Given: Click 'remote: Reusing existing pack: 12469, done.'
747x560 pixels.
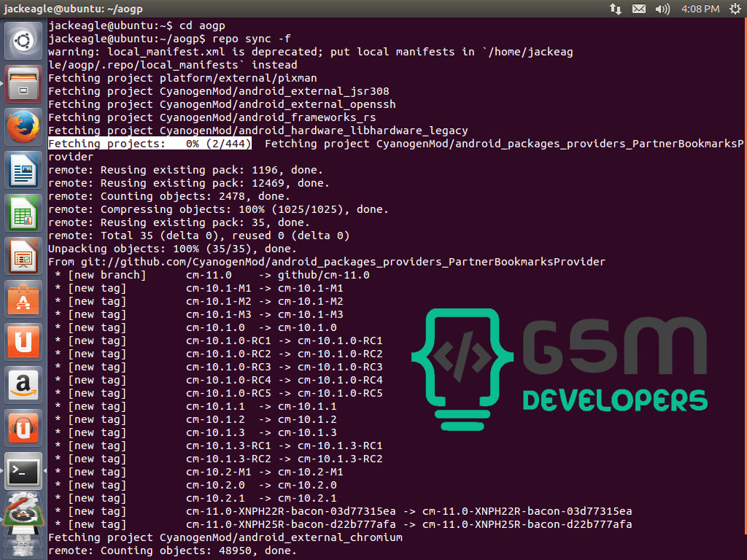Looking at the screenshot, I should [x=189, y=183].
